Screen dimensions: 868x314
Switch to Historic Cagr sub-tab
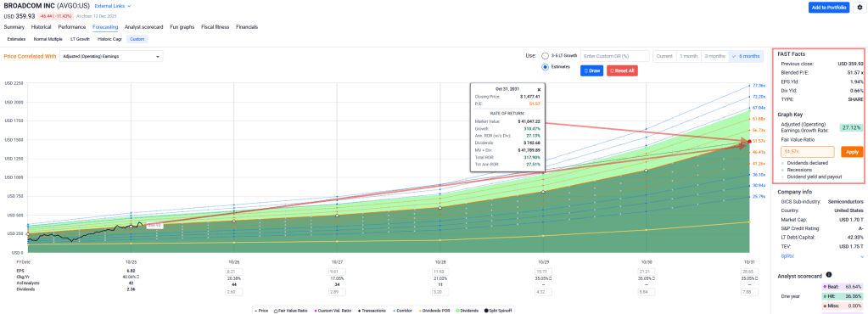tap(109, 39)
